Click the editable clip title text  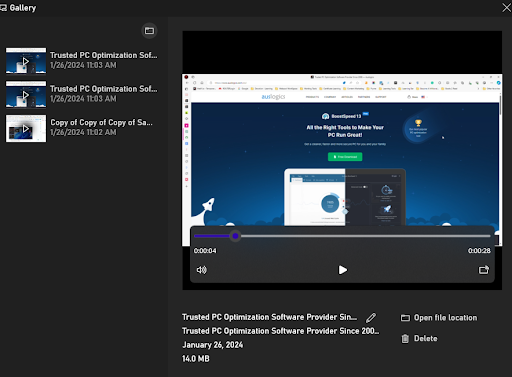click(269, 317)
